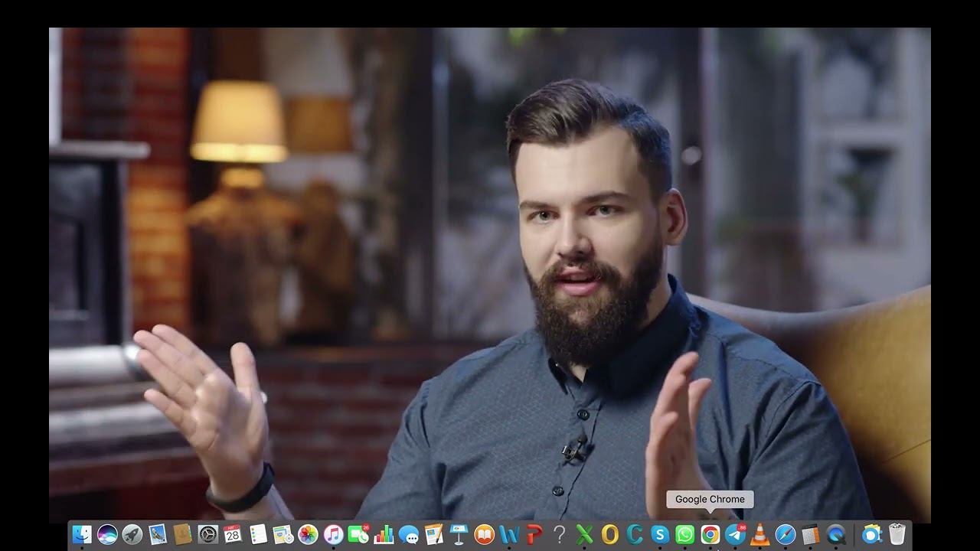Launch Keynote from the Dock
This screenshot has width=980, height=551.
pos(459,534)
